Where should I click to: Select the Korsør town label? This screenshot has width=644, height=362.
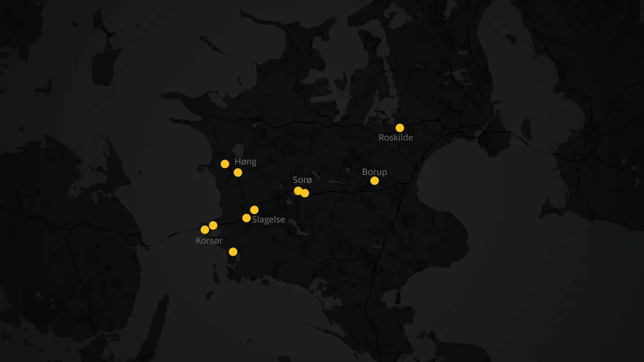[209, 240]
